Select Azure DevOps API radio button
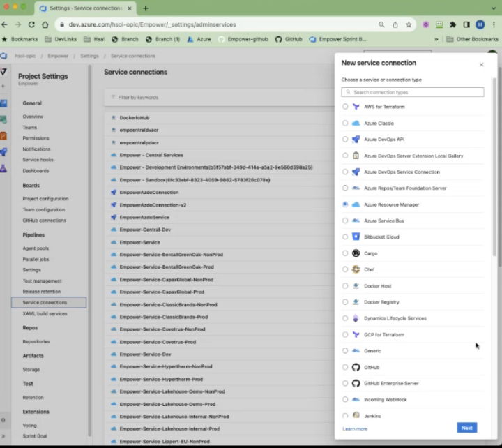This screenshot has height=448, width=502. click(x=345, y=139)
